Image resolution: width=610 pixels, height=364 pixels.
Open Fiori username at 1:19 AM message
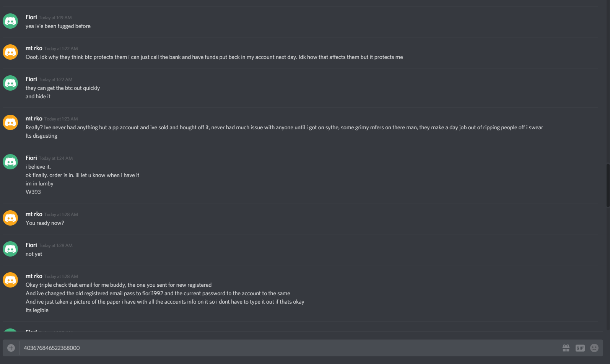click(x=31, y=17)
